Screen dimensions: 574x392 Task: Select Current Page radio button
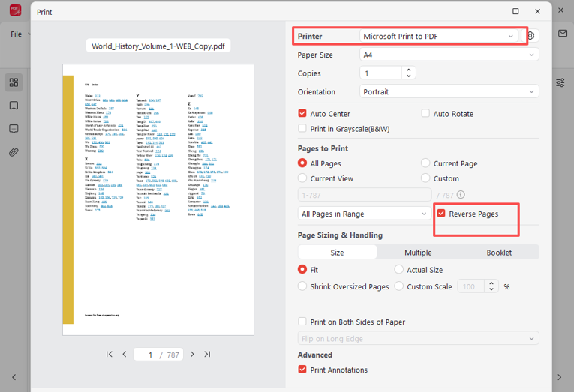click(425, 163)
